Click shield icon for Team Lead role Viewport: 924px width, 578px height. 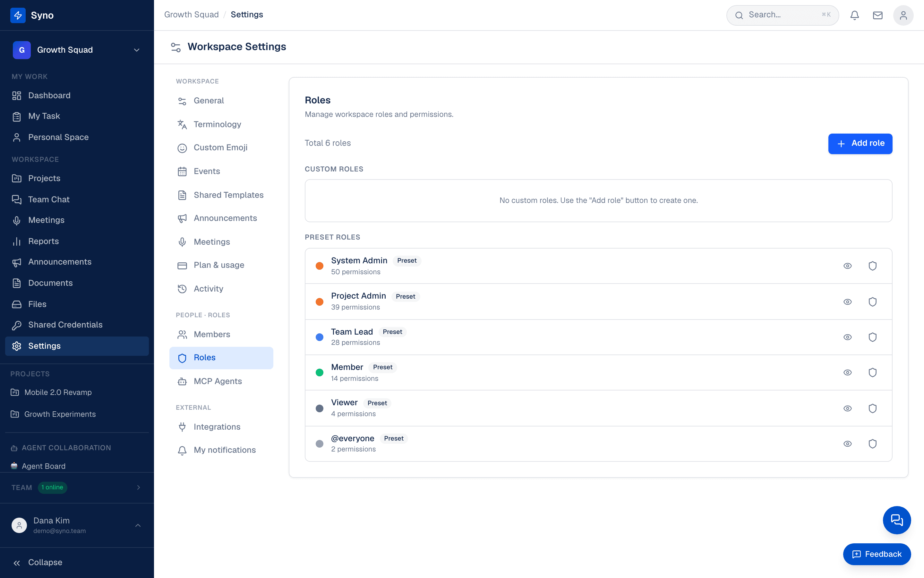872,337
